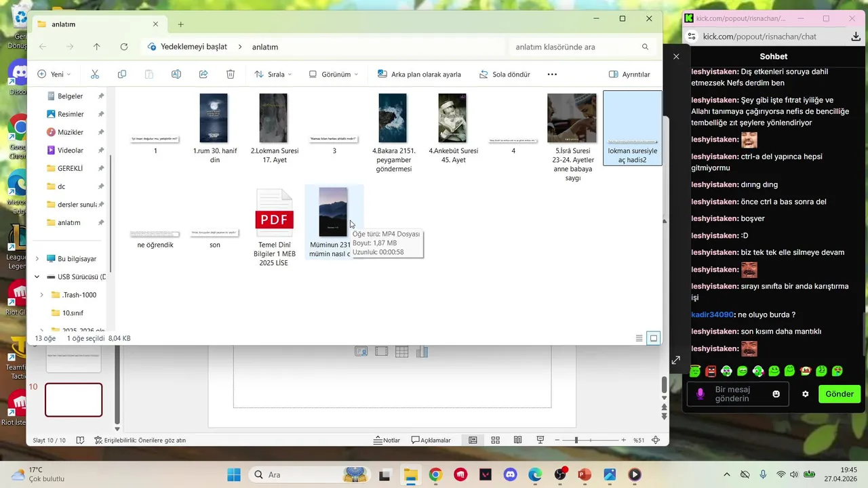The width and height of the screenshot is (868, 488).
Task: Switch PowerPoint to Normal view
Action: (473, 441)
